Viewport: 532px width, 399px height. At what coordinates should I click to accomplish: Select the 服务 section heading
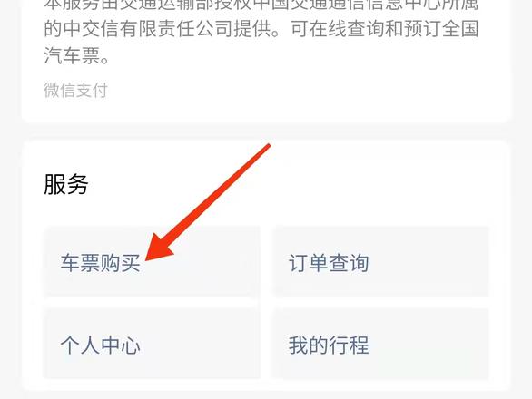coord(66,184)
